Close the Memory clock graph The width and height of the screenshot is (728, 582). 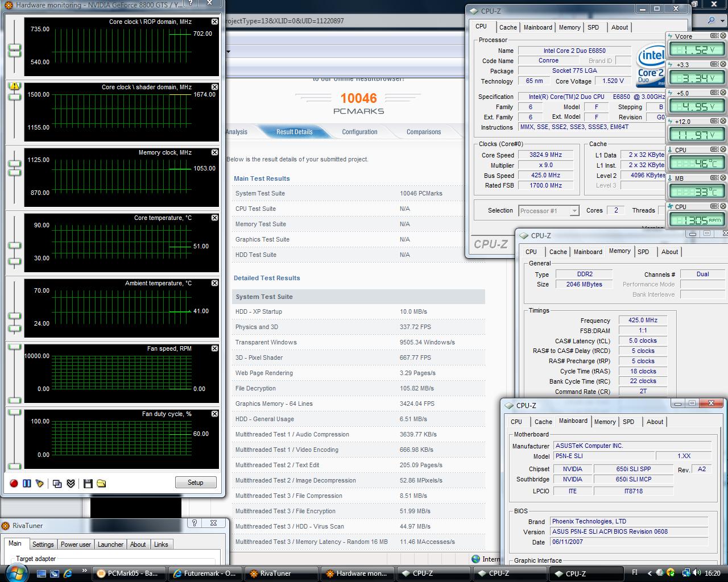[214, 152]
